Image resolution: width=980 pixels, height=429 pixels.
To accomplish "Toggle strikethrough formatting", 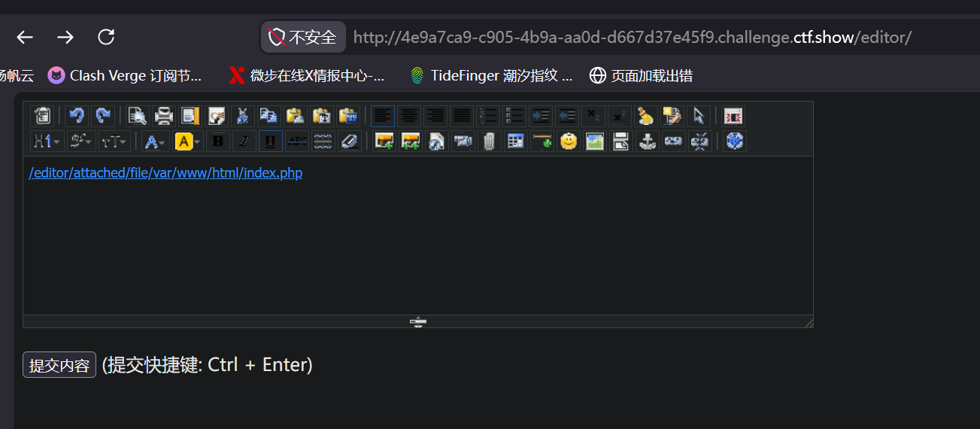I will tap(297, 141).
